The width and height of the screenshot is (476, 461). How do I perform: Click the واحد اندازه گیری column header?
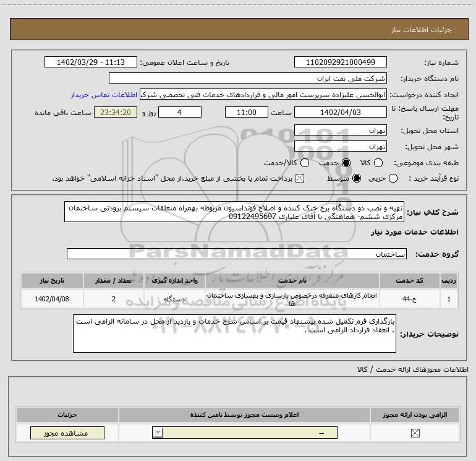tap(174, 280)
